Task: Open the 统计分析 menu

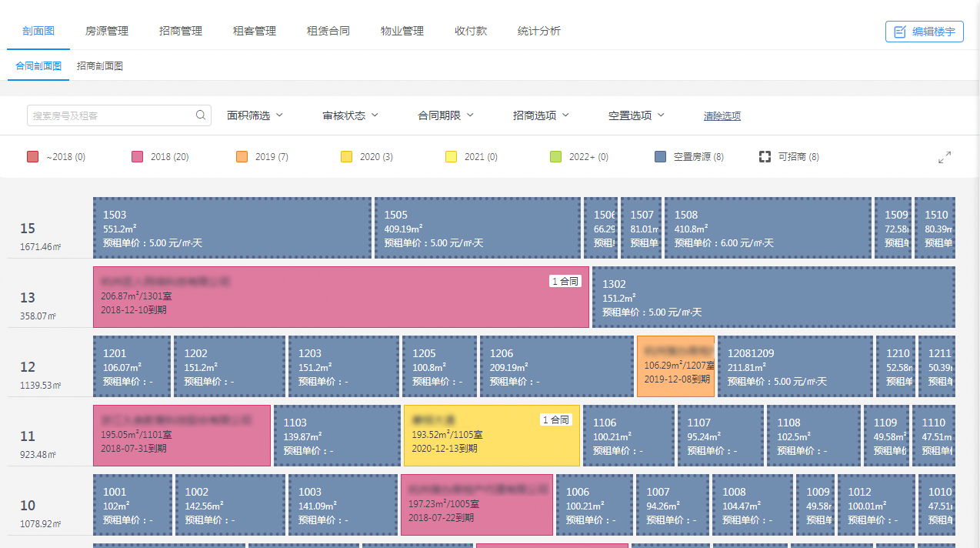Action: 539,32
